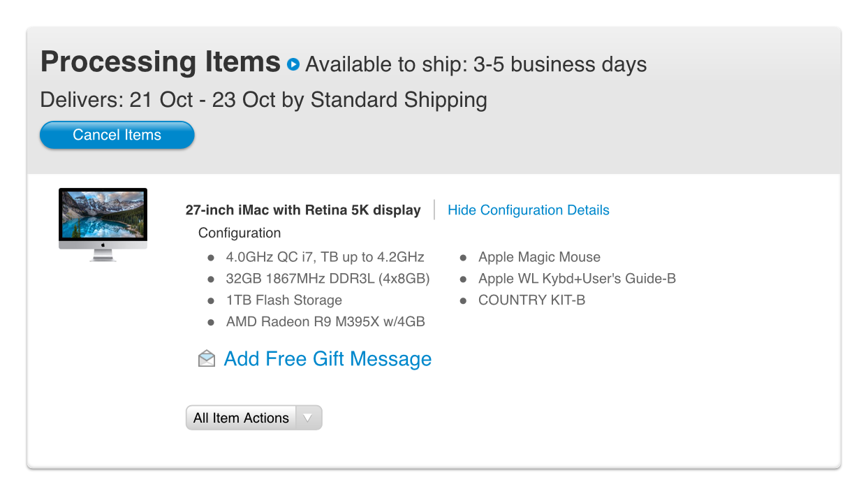Viewport: 868px width, 496px height.
Task: Click the COUNTRY KIT-B entry
Action: tap(531, 300)
